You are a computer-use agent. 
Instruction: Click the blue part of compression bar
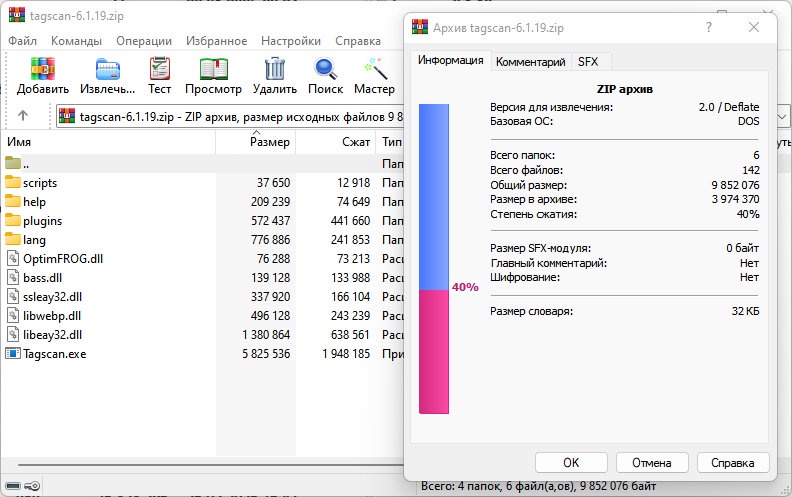point(434,197)
